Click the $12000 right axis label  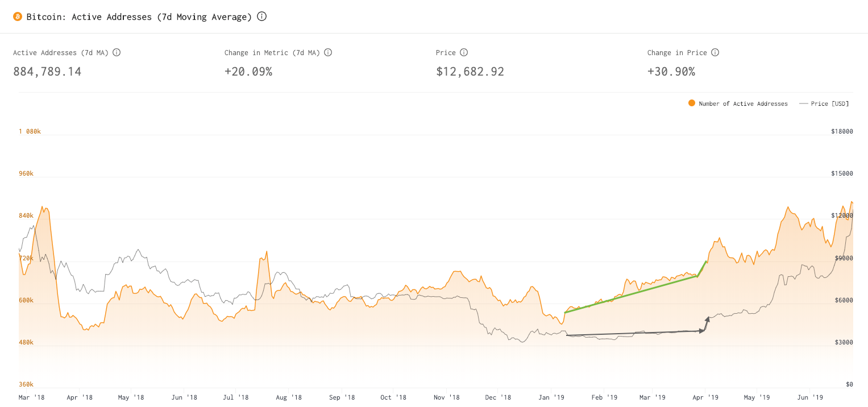tap(842, 216)
